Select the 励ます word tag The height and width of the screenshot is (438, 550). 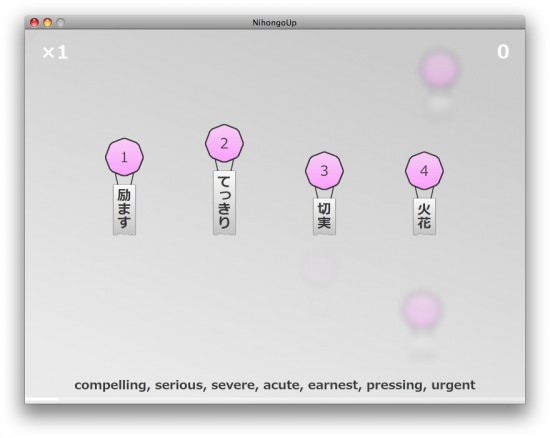tap(124, 209)
